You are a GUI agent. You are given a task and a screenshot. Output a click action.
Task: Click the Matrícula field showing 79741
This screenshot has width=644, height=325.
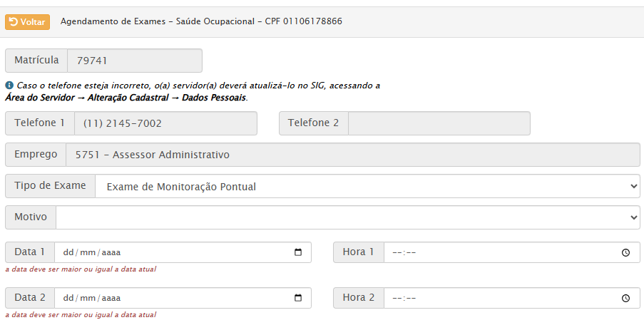[134, 61]
